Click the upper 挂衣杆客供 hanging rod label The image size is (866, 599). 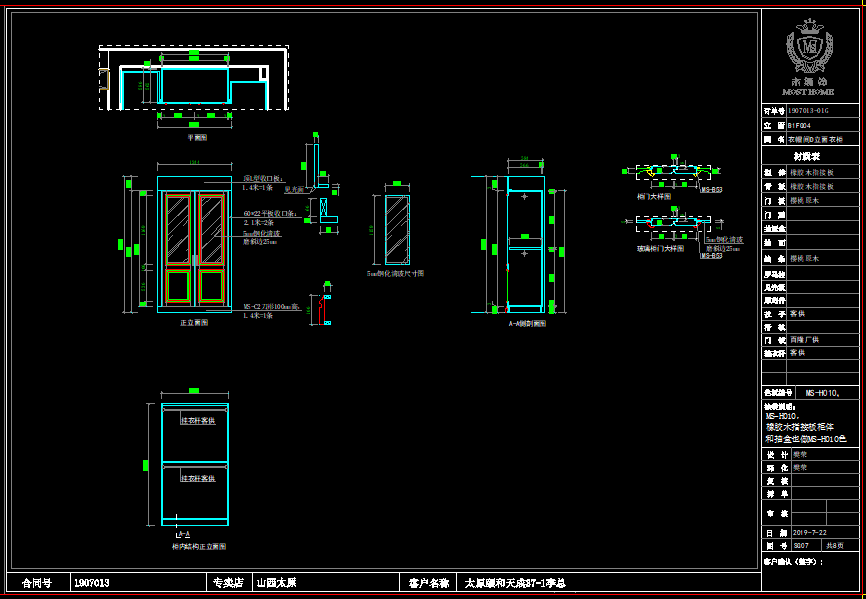click(x=197, y=421)
